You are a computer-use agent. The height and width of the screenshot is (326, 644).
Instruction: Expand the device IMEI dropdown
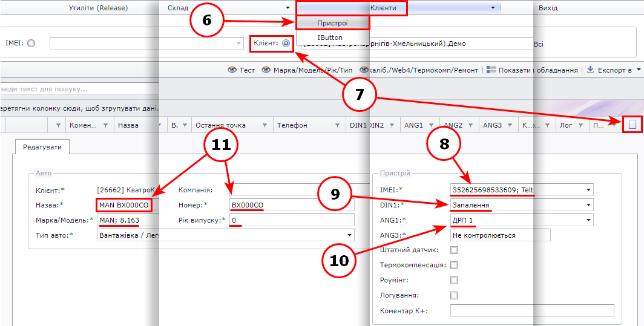(x=589, y=190)
